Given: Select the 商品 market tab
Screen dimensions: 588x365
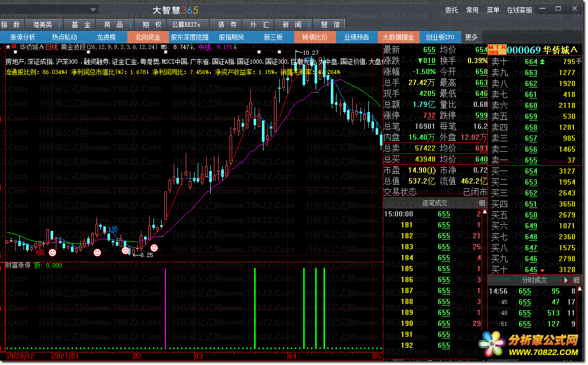Looking at the screenshot, I should point(113,25).
